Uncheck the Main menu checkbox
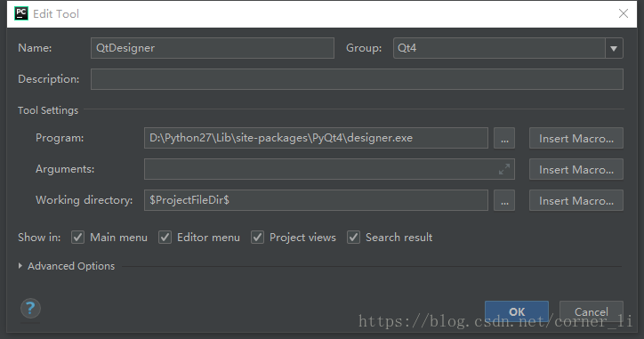 [x=77, y=237]
